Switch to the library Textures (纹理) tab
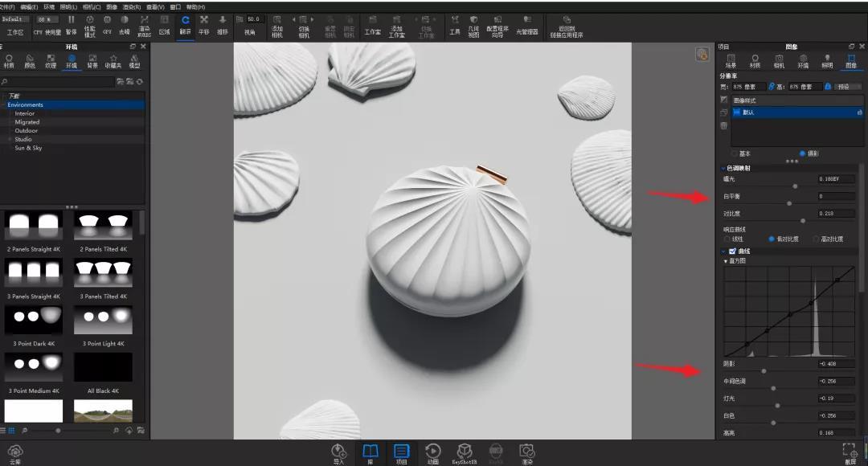The image size is (868, 466). 51,61
